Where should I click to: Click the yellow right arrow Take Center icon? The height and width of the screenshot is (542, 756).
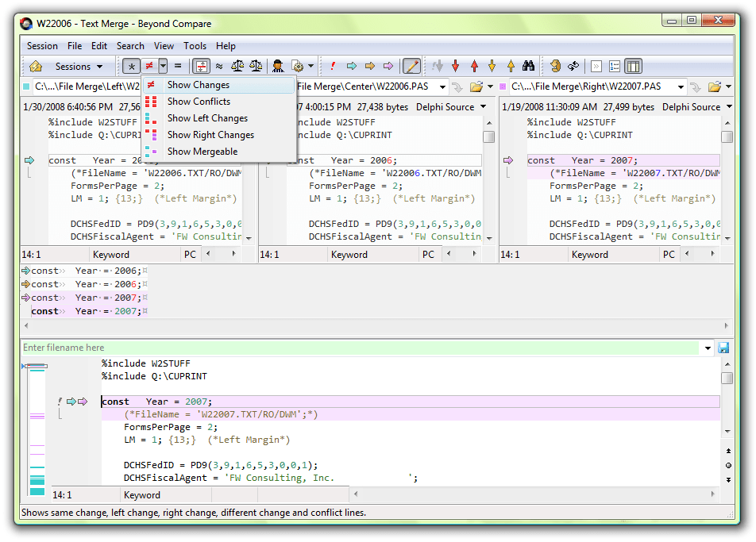click(x=369, y=66)
